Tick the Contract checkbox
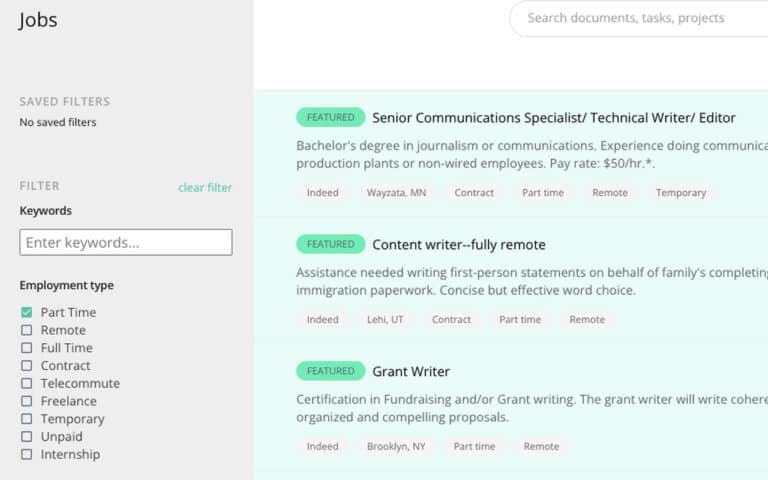The height and width of the screenshot is (480, 768). tap(27, 366)
